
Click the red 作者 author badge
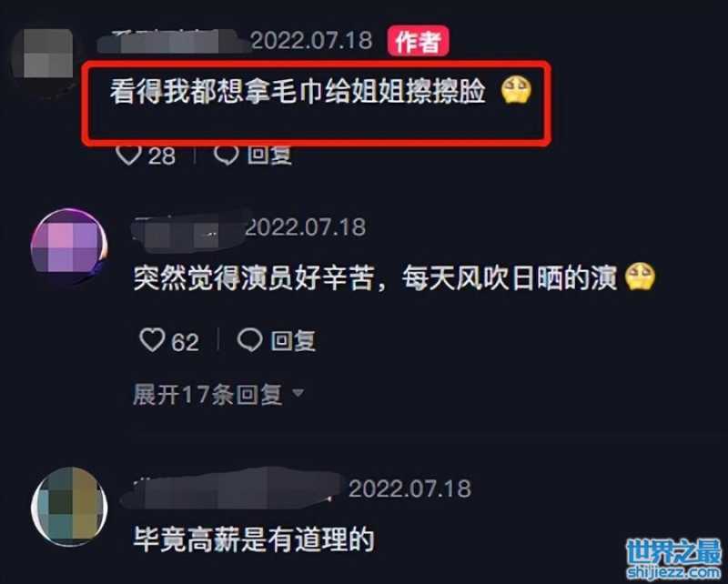(x=419, y=41)
